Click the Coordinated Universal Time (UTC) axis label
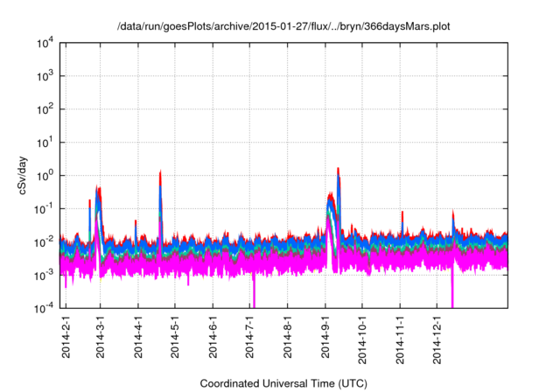Viewport: 560px width, 392px height. [x=283, y=383]
